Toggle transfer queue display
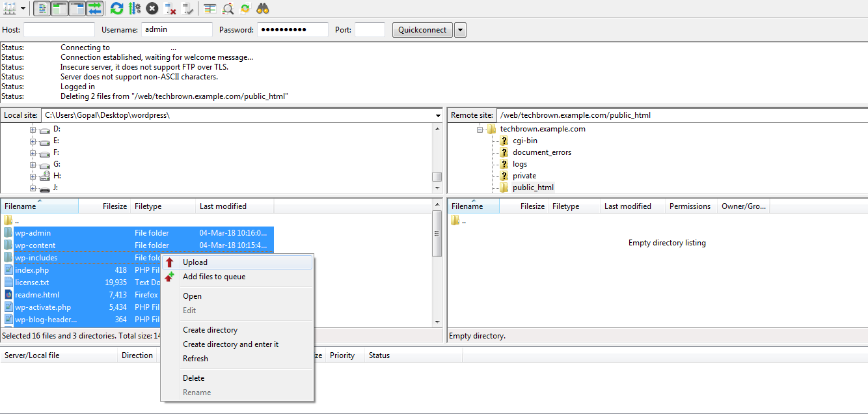This screenshot has height=414, width=868. tap(95, 8)
